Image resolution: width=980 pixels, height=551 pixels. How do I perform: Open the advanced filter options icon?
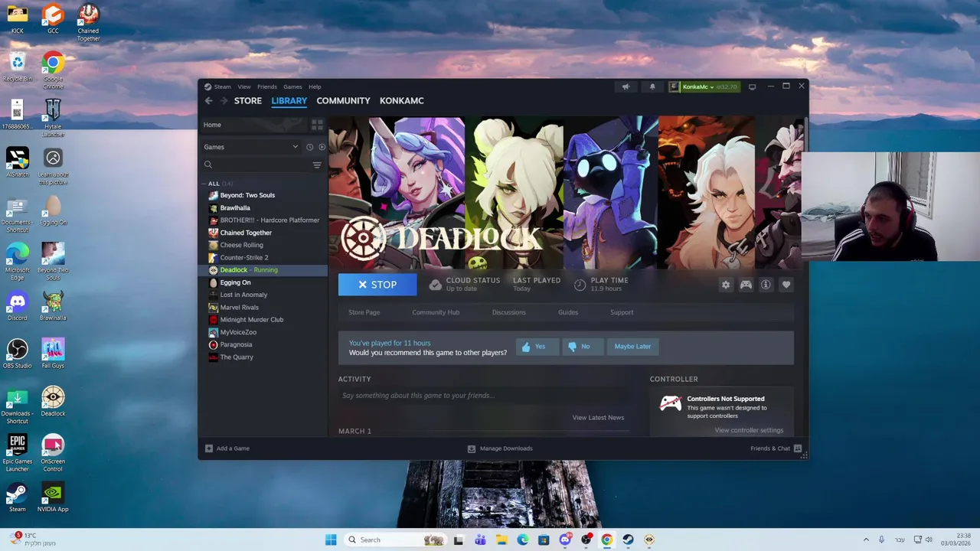(x=317, y=165)
